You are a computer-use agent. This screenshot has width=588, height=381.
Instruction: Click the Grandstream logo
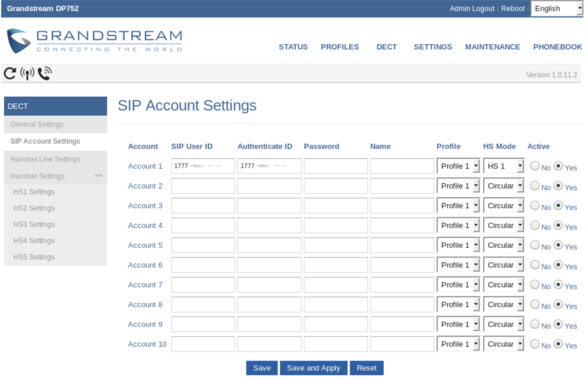coord(95,41)
